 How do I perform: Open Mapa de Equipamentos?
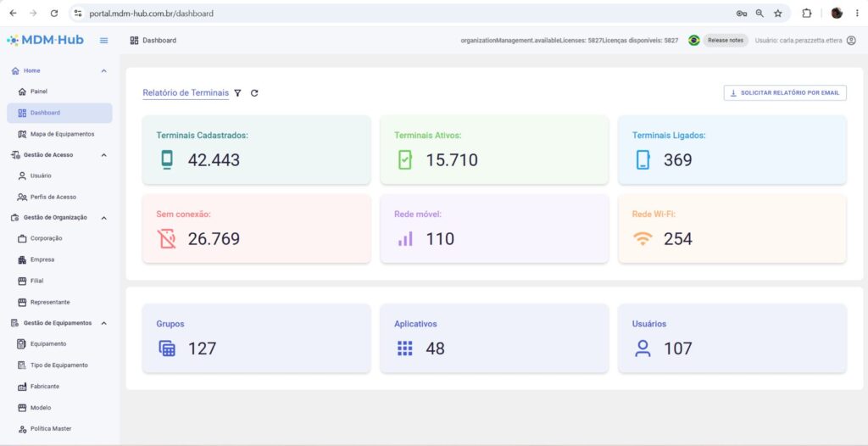60,134
